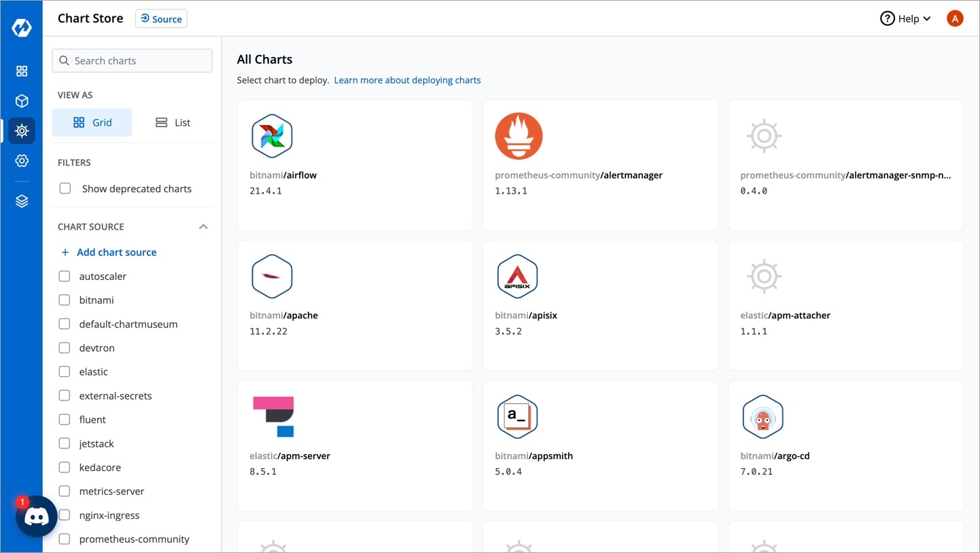Image resolution: width=980 pixels, height=553 pixels.
Task: Open the gear settings icon in sidebar
Action: (22, 160)
